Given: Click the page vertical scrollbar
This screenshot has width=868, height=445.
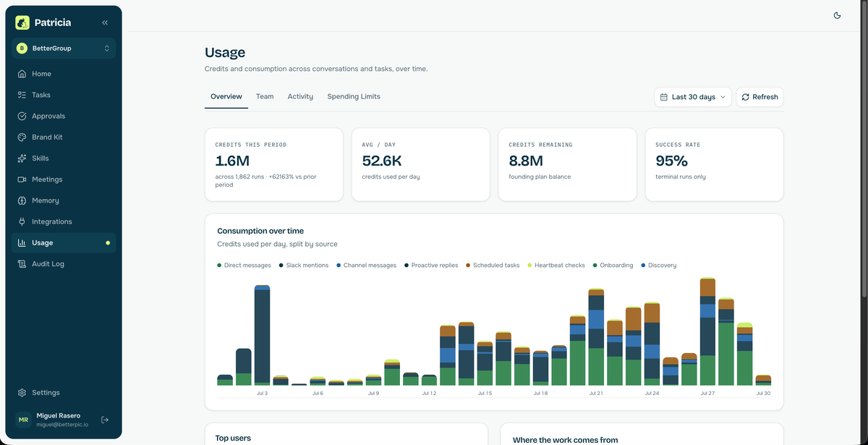Looking at the screenshot, I should [864, 148].
